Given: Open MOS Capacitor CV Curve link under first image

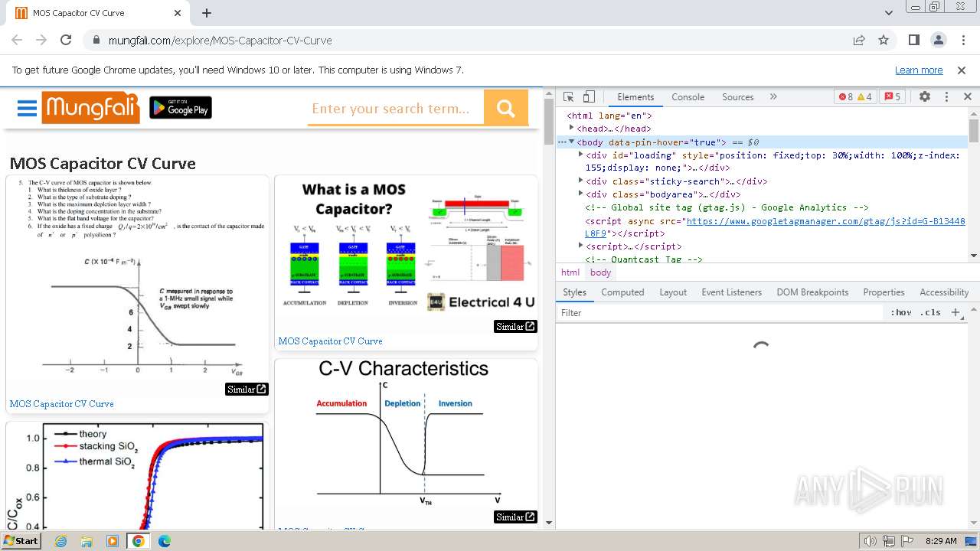Looking at the screenshot, I should click(x=61, y=403).
